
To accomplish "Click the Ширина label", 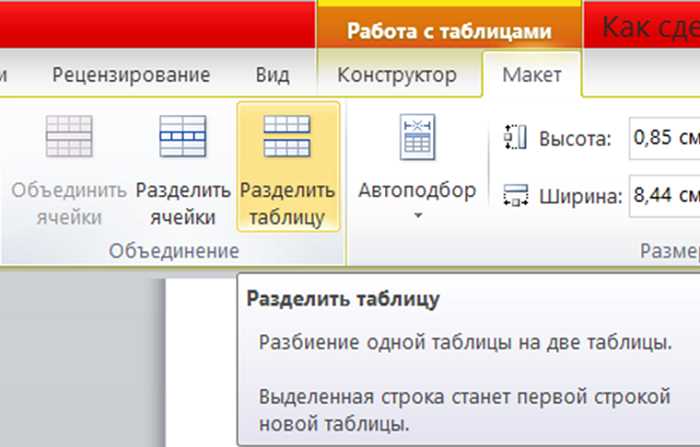I will tap(581, 196).
